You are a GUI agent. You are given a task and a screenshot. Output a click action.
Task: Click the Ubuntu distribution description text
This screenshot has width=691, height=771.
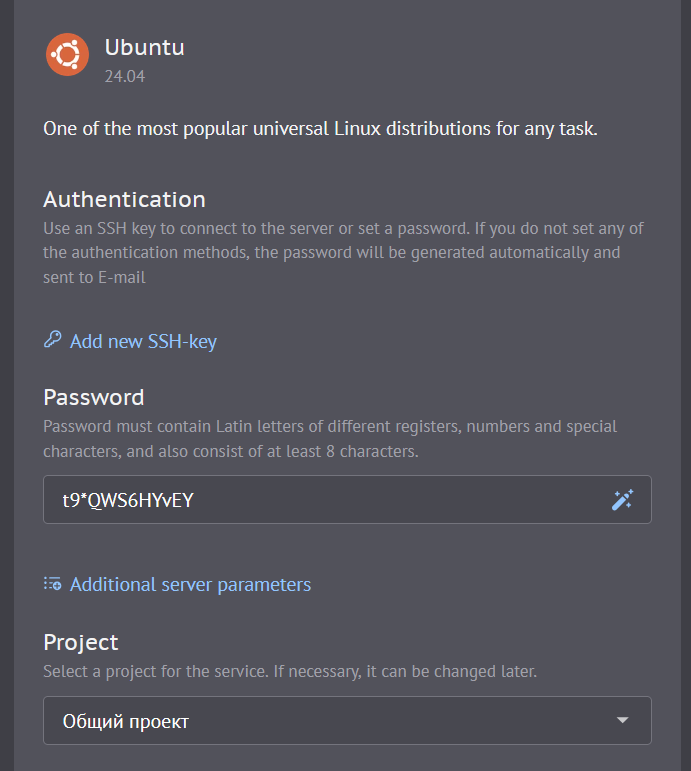click(x=320, y=129)
